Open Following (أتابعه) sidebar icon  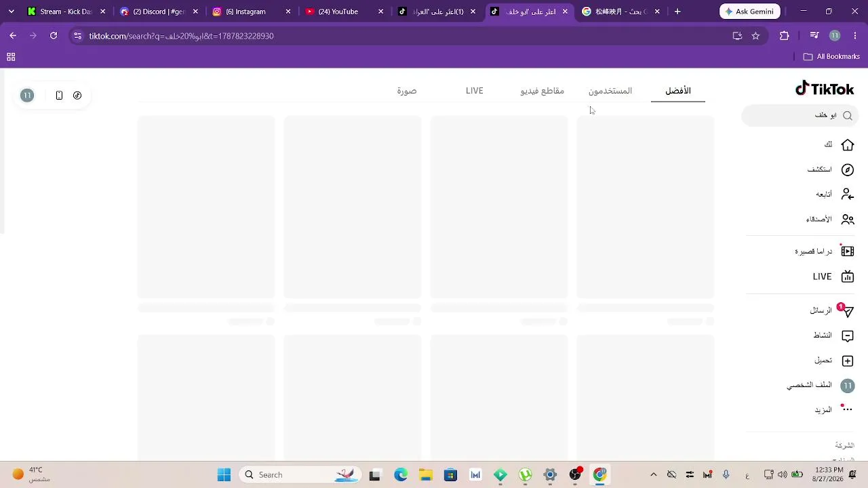pos(847,195)
